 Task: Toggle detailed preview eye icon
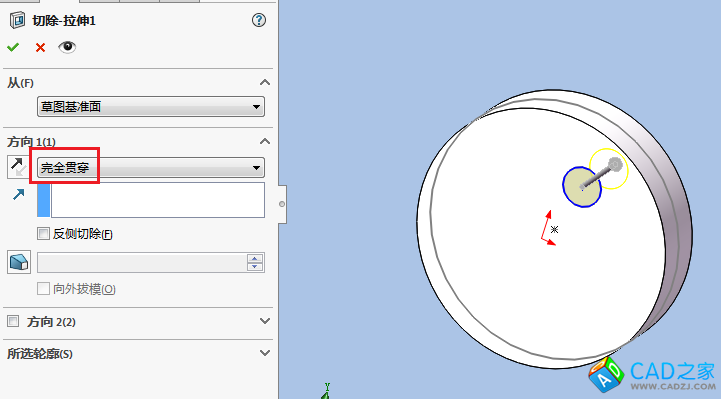click(67, 47)
